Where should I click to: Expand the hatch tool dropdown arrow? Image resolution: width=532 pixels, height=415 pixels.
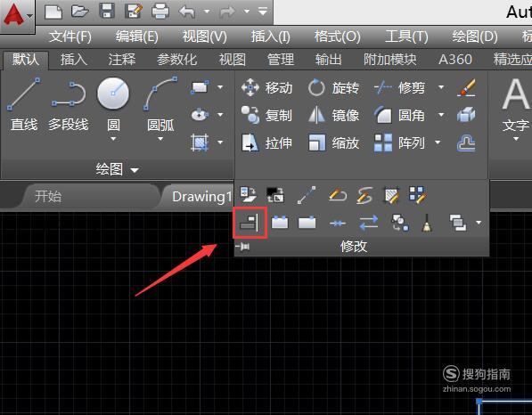click(220, 142)
